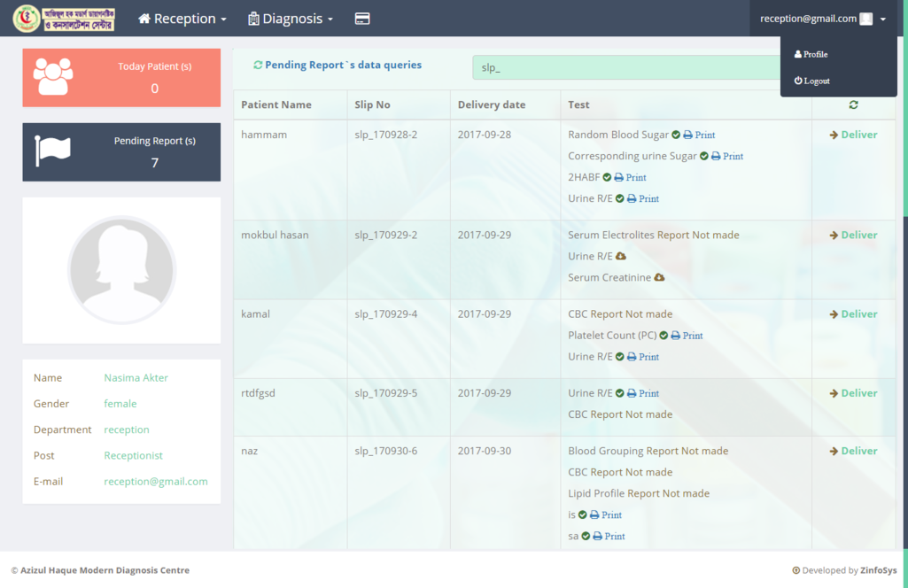Click the Today Patient group icon
Viewport: 908px width, 588px height.
(x=53, y=77)
